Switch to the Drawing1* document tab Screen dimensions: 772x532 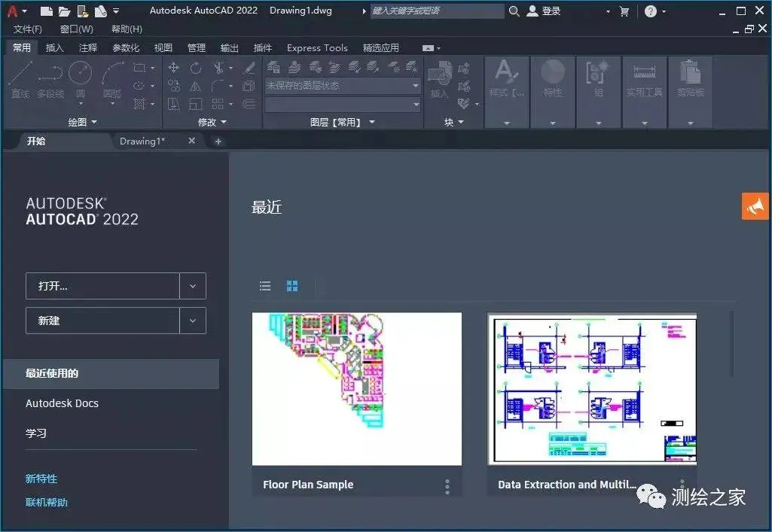tap(142, 141)
